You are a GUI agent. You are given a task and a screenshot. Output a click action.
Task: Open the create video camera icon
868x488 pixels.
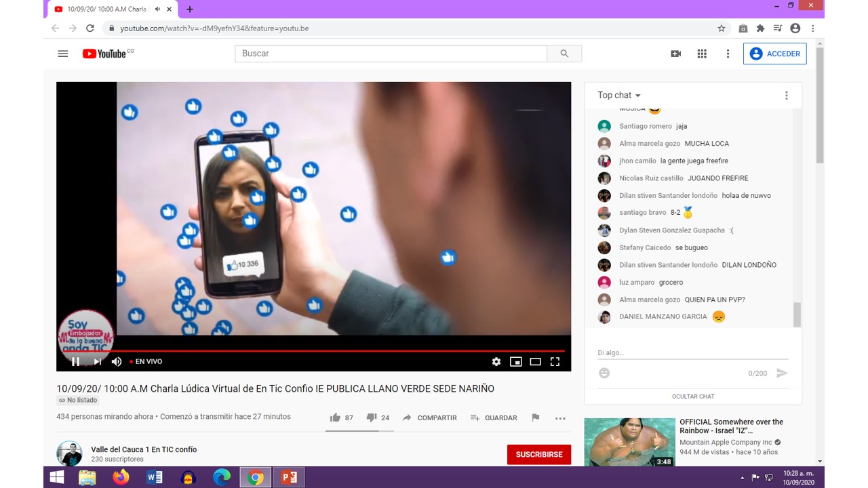pos(675,54)
